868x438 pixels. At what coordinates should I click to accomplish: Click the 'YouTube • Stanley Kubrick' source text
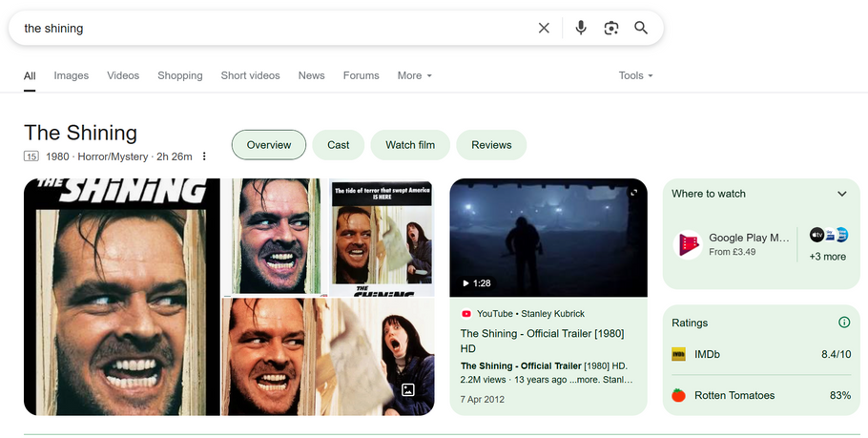point(530,313)
